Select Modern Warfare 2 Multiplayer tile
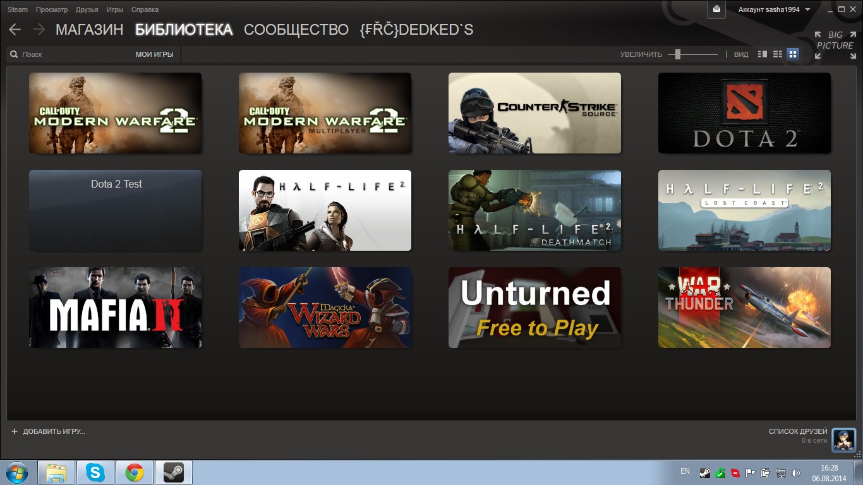This screenshot has height=504, width=863. pos(325,113)
